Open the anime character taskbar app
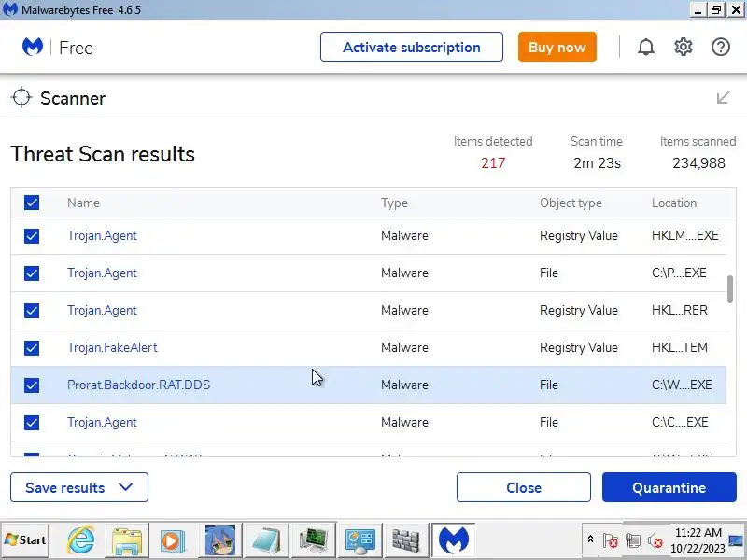Viewport: 747px width, 560px height. pos(219,540)
